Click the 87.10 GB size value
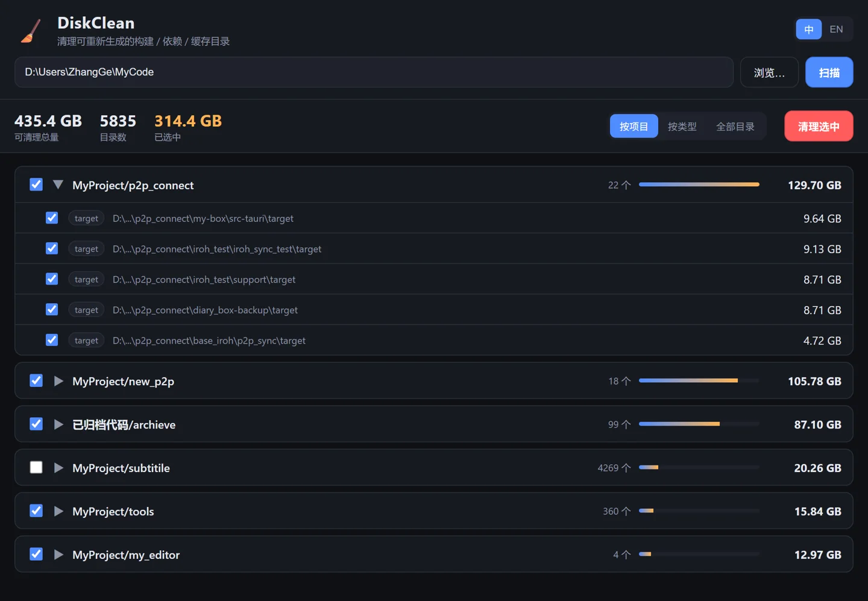The height and width of the screenshot is (601, 868). tap(817, 424)
